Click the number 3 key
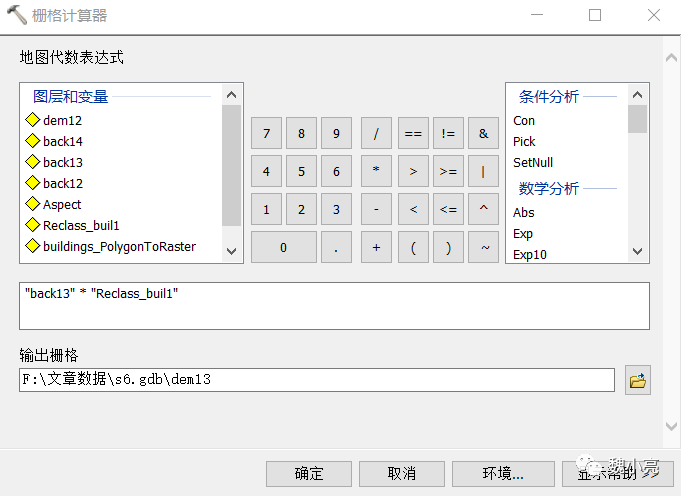Image resolution: width=681 pixels, height=496 pixels. pyautogui.click(x=336, y=209)
